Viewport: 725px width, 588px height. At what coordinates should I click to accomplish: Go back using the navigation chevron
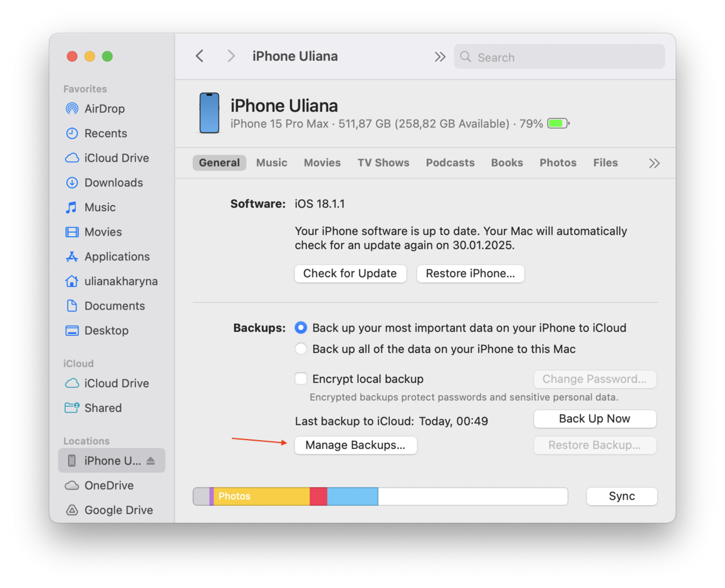click(x=200, y=55)
